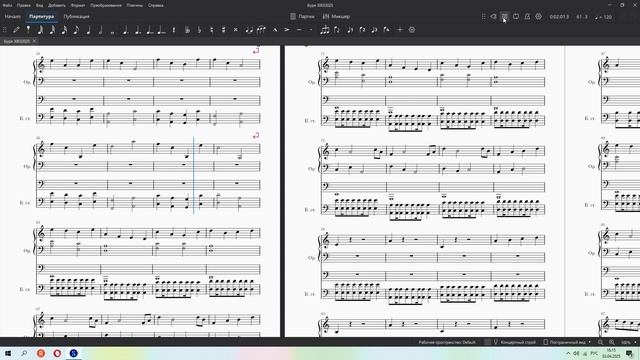Screen dimensions: 640x360
Task: Zoom out with magnifier minus icon
Action: pos(600,342)
